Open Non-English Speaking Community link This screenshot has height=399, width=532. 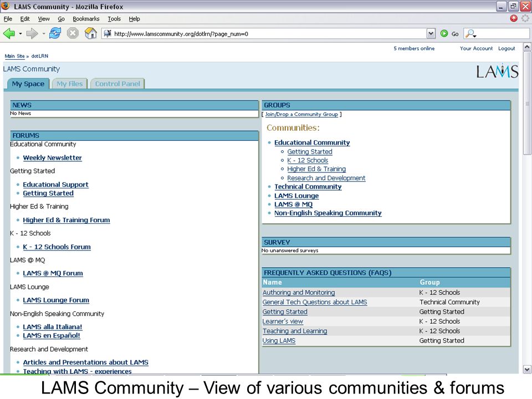328,213
